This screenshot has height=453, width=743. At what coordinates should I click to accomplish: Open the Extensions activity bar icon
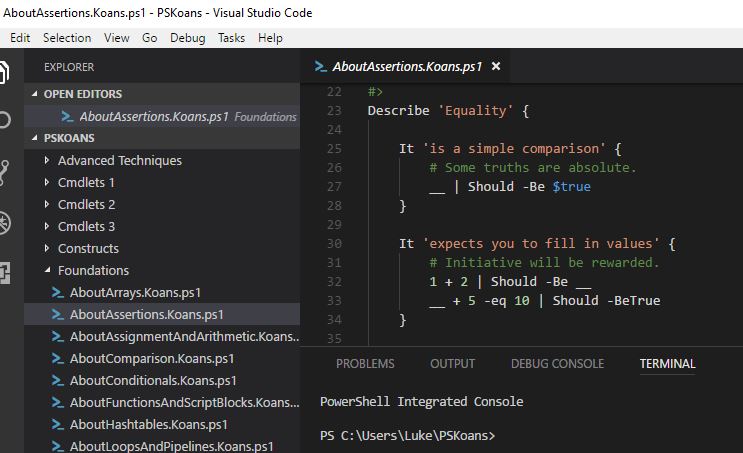(x=4, y=273)
